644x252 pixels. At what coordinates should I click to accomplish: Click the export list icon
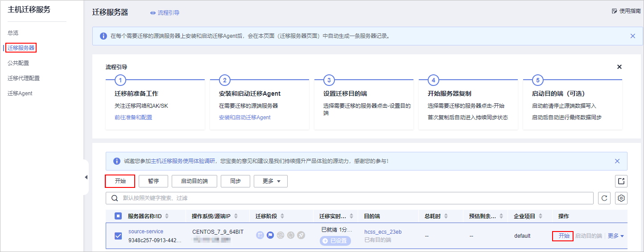pos(621,181)
